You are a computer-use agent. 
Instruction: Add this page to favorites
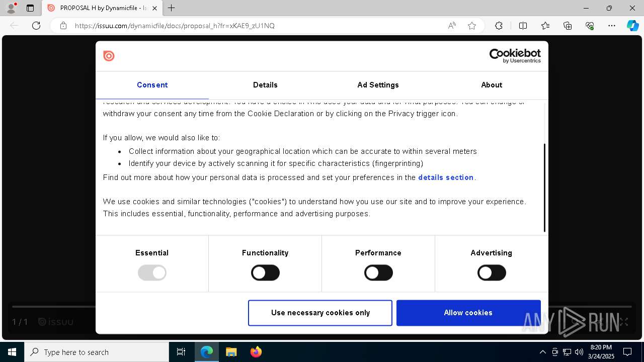[472, 26]
